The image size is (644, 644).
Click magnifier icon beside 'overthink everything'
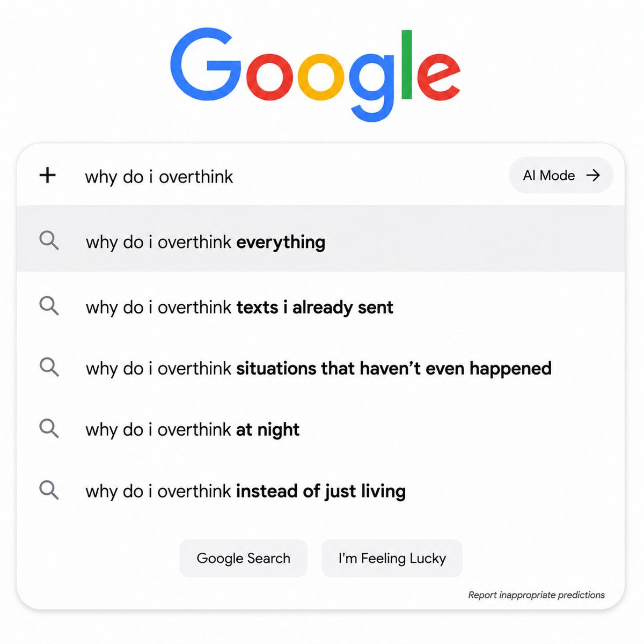click(49, 240)
